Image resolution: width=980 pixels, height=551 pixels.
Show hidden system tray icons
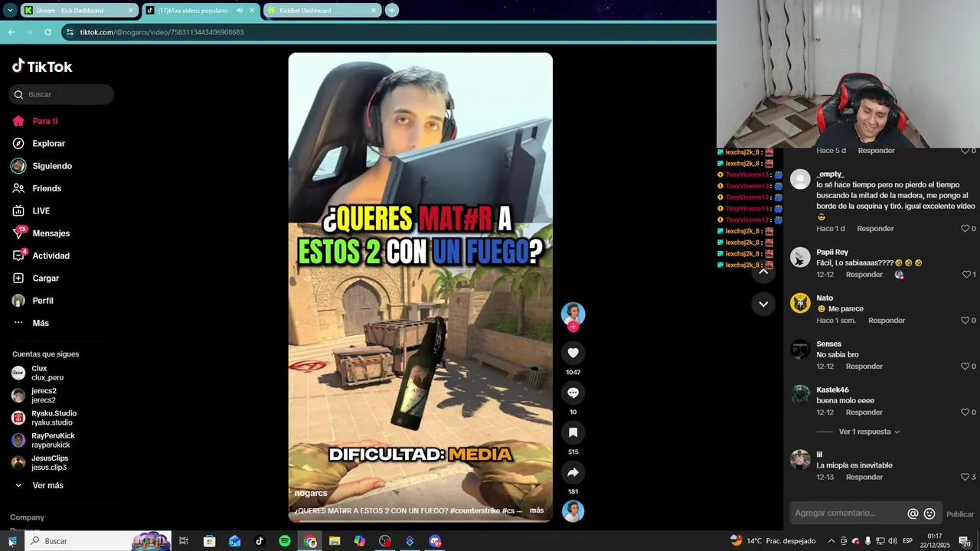(x=831, y=541)
